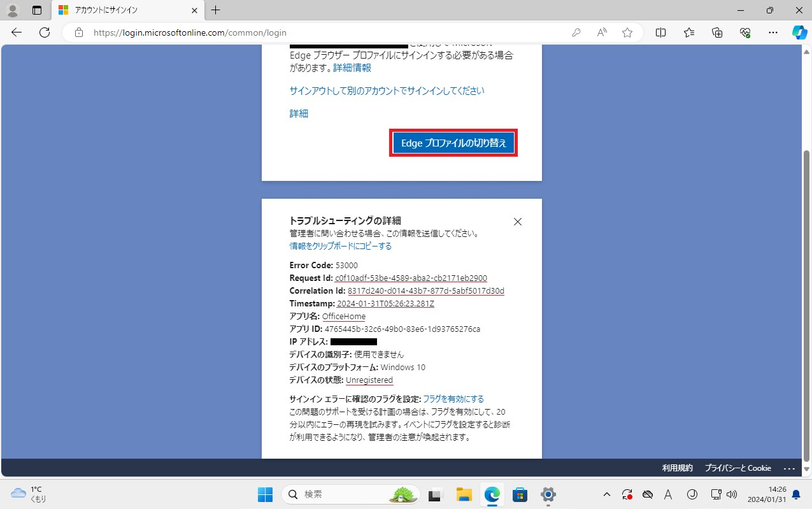Open the プライバシーと Cookie footer link

coord(737,468)
